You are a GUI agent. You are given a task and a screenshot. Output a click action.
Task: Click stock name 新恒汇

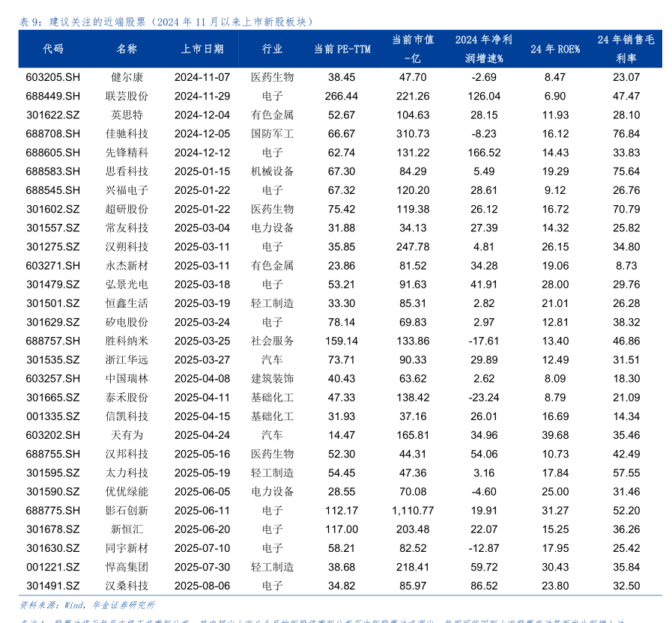[127, 529]
